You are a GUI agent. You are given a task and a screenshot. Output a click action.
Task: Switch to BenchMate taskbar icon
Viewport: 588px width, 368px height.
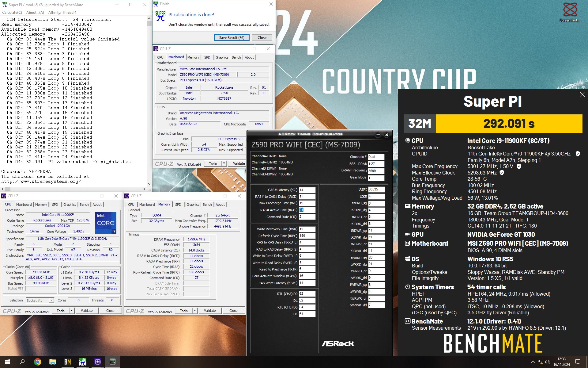(68, 362)
